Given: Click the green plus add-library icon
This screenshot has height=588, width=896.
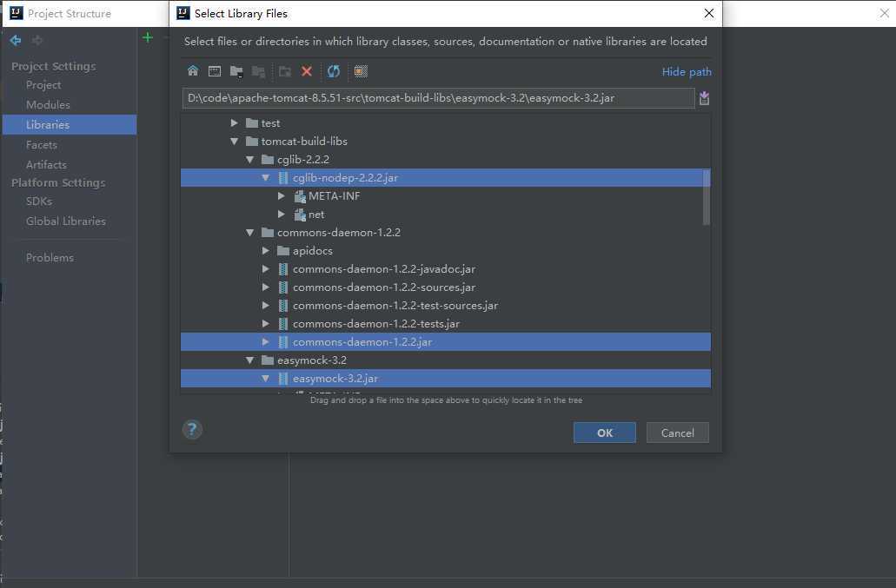Looking at the screenshot, I should [148, 37].
